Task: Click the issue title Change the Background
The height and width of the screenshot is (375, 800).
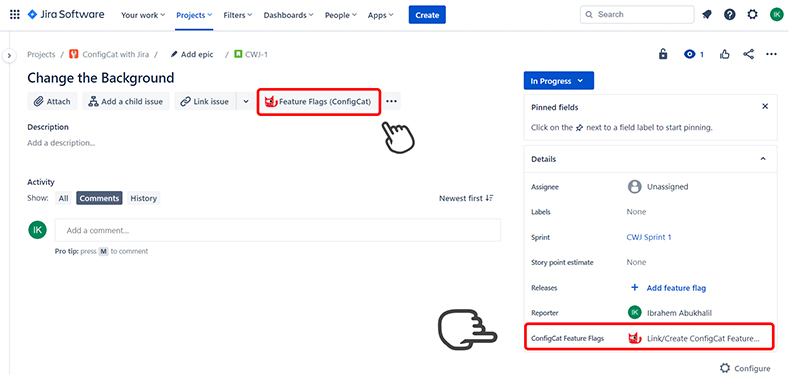Action: tap(101, 78)
